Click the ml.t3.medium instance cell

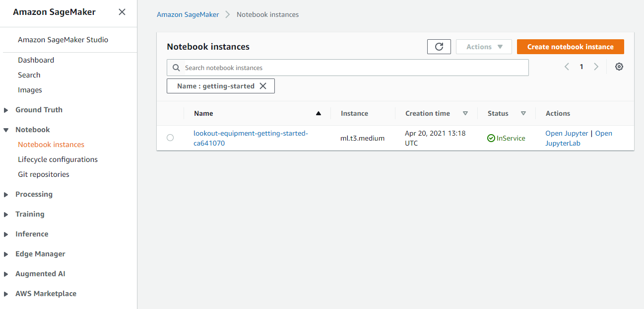click(362, 138)
